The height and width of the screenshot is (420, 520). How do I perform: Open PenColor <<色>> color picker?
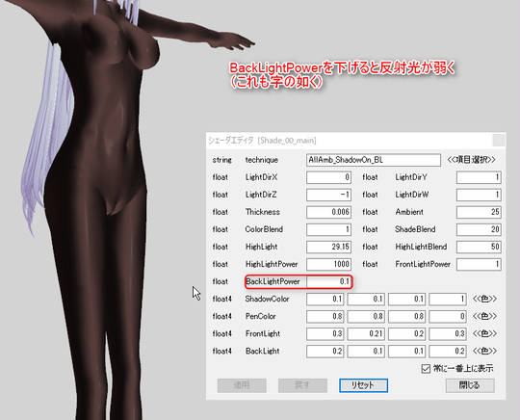tap(484, 316)
